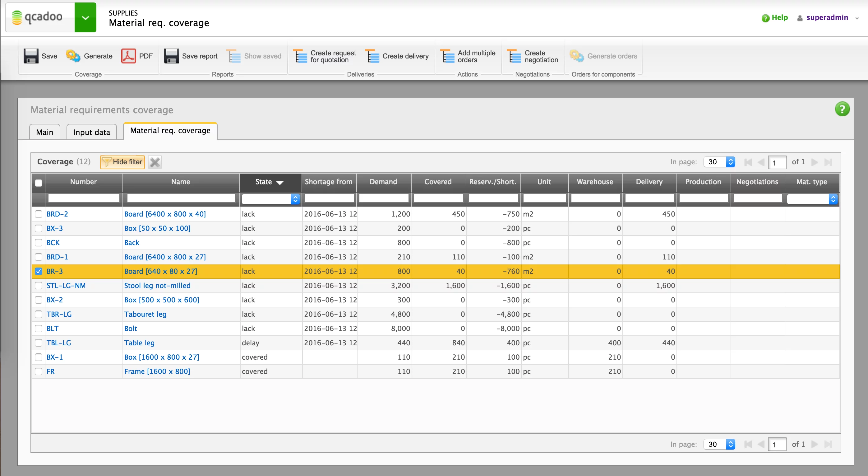Click the top page number input field
The image size is (868, 476).
777,162
